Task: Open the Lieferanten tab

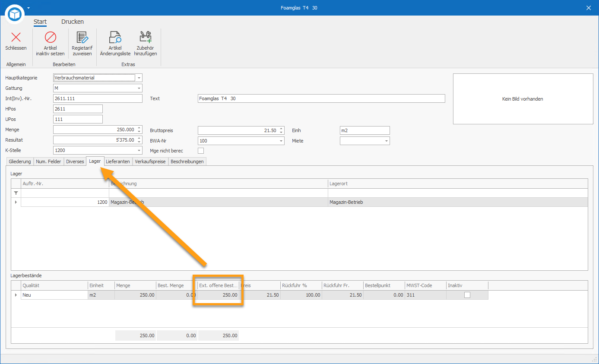Action: point(118,161)
